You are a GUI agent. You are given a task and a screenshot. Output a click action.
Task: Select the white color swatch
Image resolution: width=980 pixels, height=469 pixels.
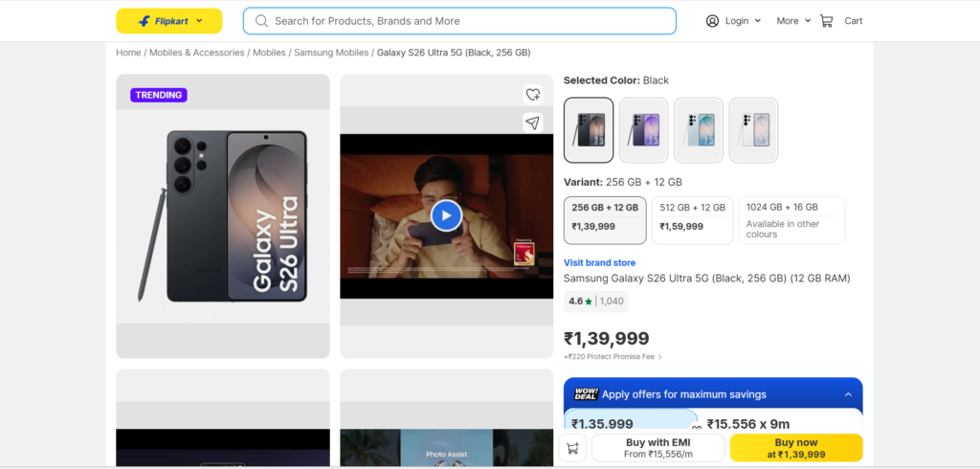754,130
